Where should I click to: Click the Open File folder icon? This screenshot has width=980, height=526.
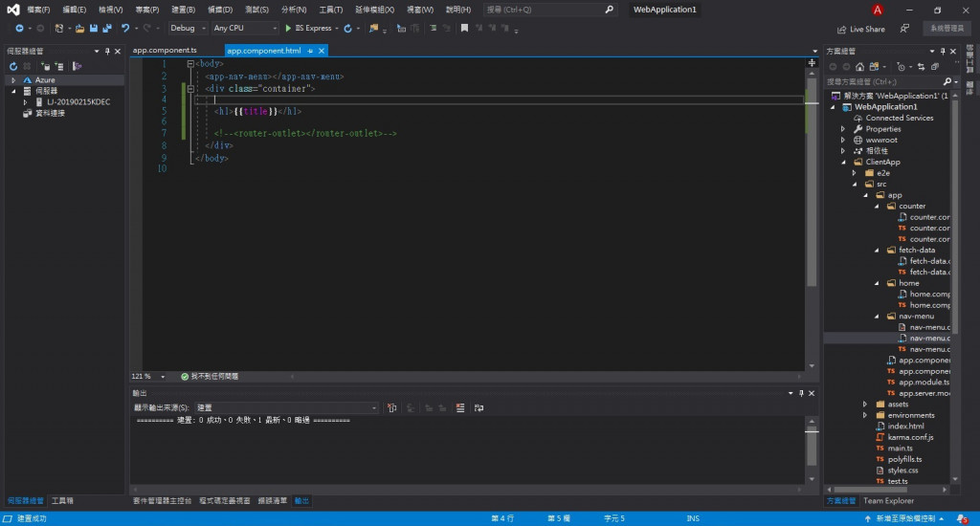click(x=79, y=29)
